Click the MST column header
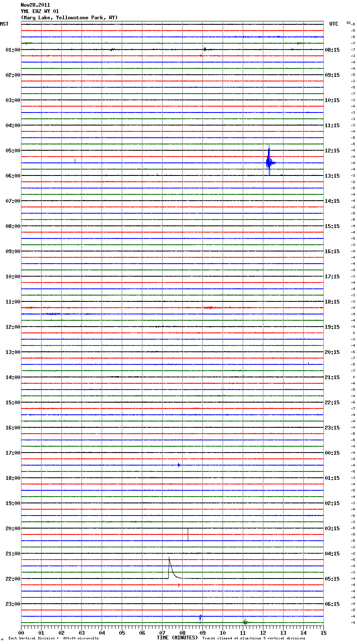The height and width of the screenshot is (644, 357). 4,24
